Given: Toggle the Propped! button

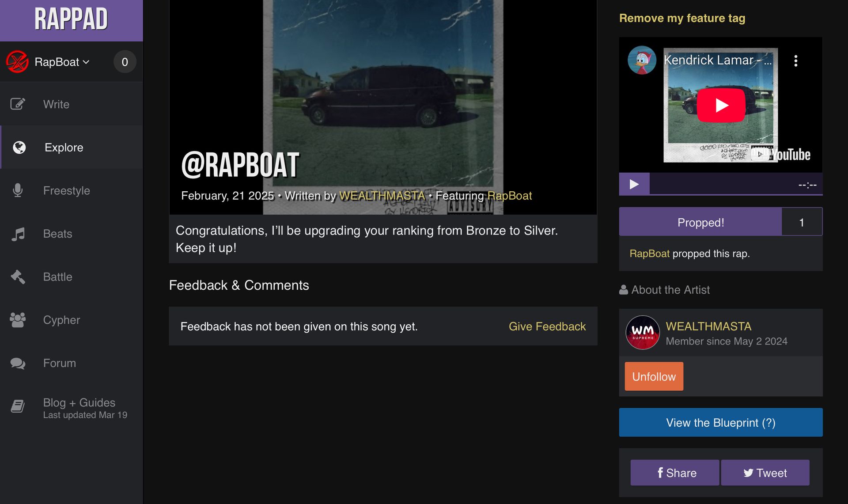Looking at the screenshot, I should pos(700,222).
